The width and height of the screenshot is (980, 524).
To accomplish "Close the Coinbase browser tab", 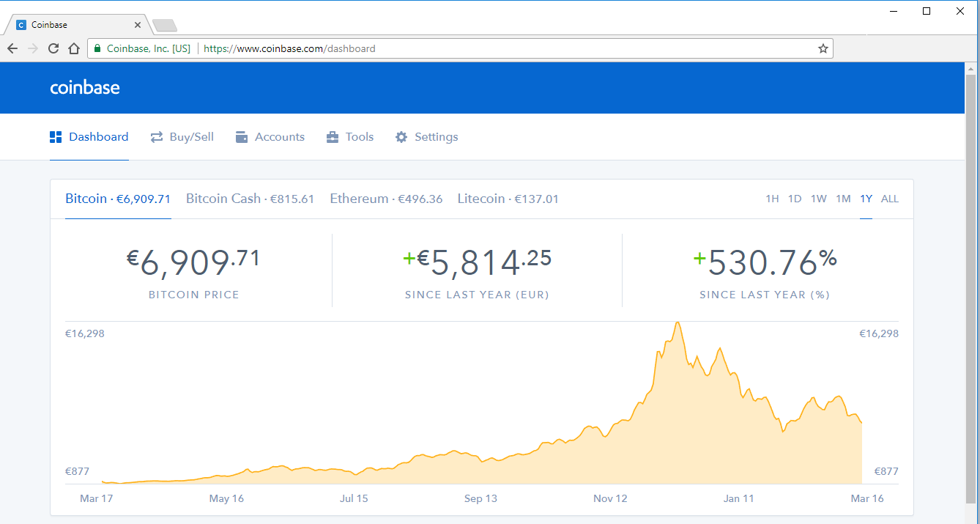I will coord(138,25).
